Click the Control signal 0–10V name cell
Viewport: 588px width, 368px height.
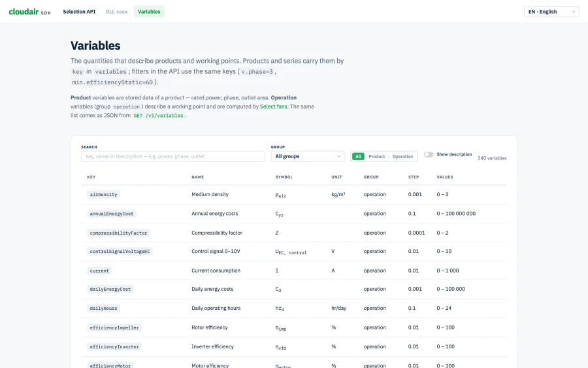click(216, 252)
